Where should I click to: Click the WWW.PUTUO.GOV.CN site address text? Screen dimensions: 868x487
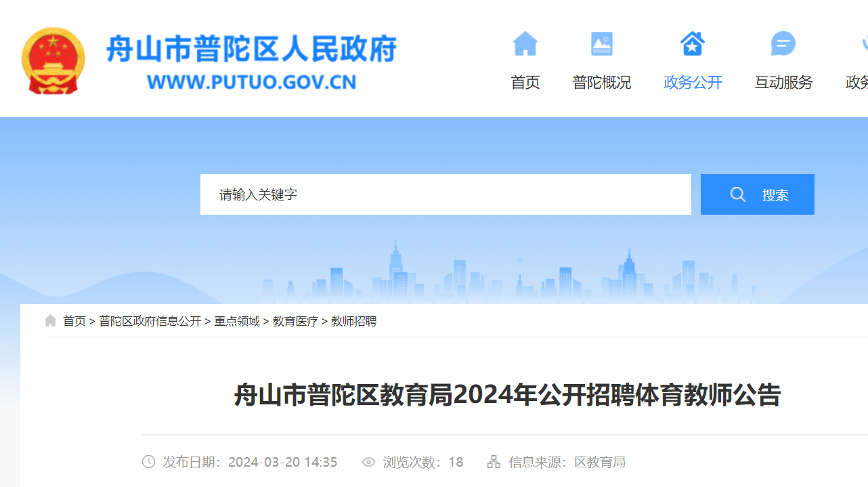pyautogui.click(x=252, y=83)
